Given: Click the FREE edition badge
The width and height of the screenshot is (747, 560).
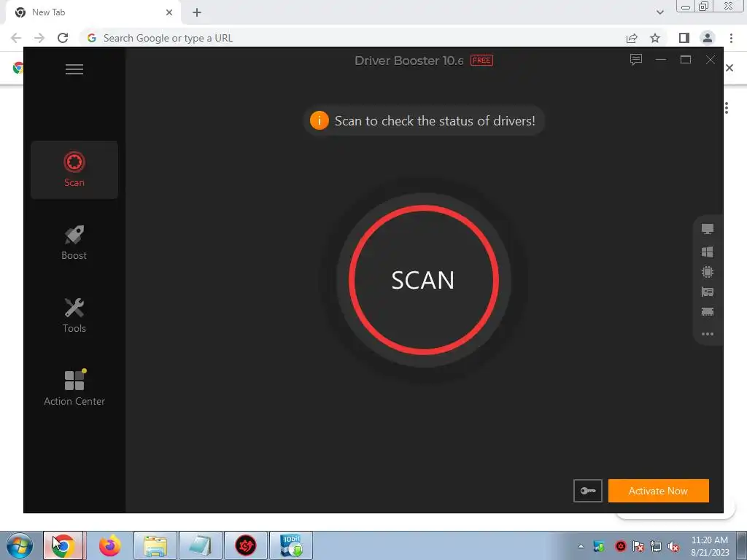Looking at the screenshot, I should (x=481, y=61).
